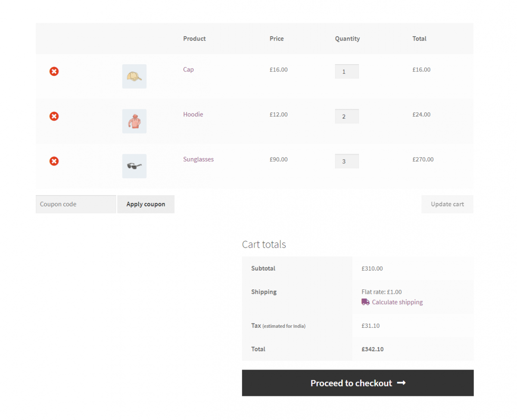Select the Sunglasses quantity field
This screenshot has width=517, height=420.
[347, 161]
